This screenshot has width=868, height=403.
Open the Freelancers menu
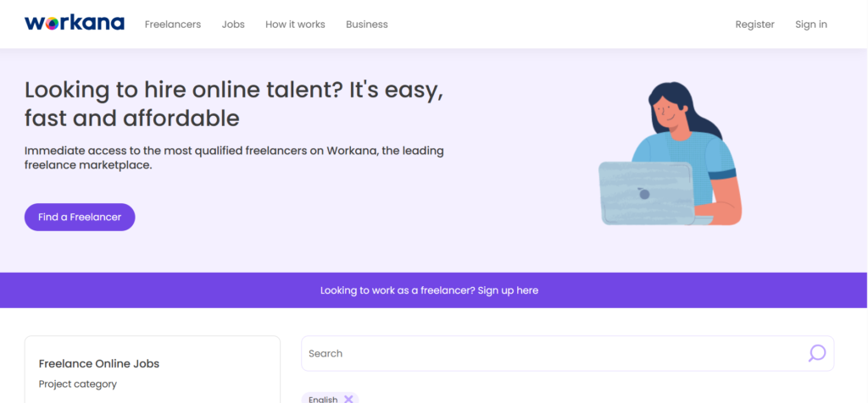pyautogui.click(x=173, y=25)
